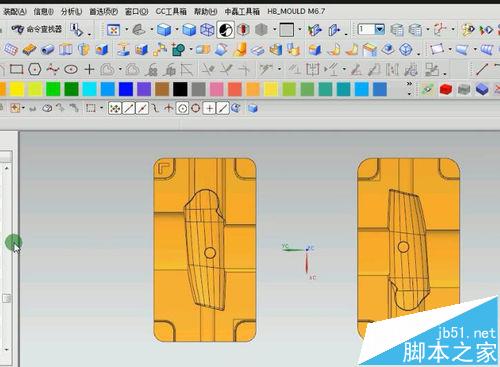Select the shaded with edges display cube
The height and width of the screenshot is (367, 500).
coord(164,30)
